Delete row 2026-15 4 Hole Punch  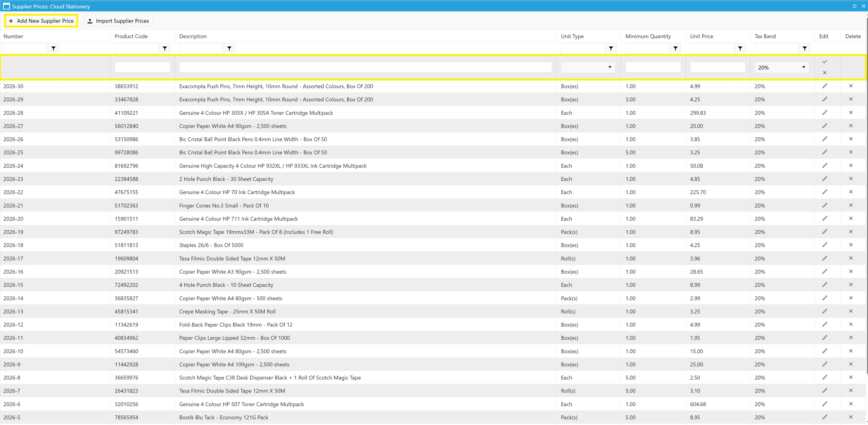point(851,285)
